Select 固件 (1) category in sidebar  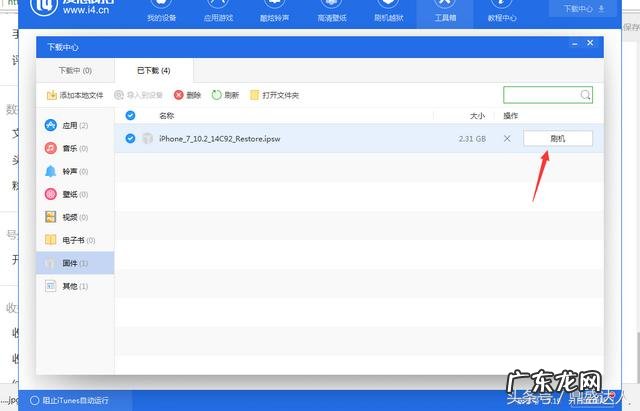point(75,263)
